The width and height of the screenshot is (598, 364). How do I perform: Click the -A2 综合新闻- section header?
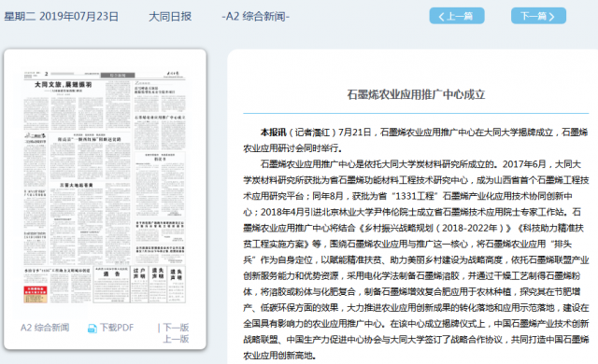coord(255,17)
